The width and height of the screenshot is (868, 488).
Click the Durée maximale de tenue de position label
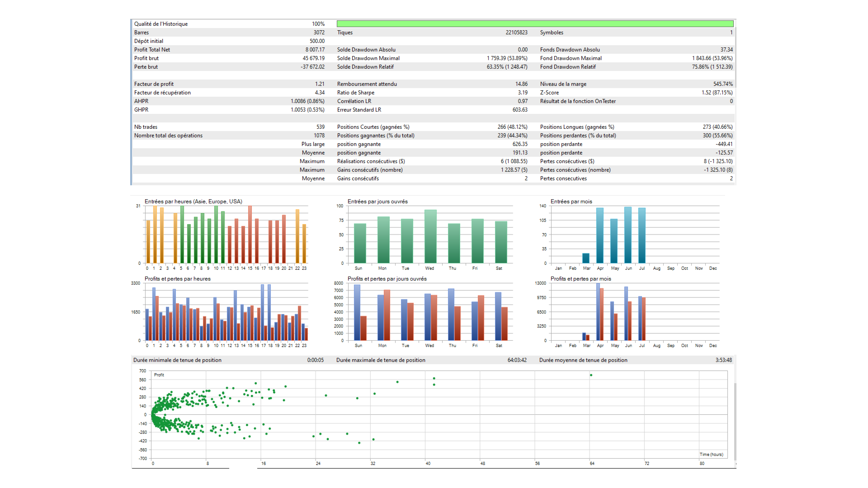(x=381, y=360)
